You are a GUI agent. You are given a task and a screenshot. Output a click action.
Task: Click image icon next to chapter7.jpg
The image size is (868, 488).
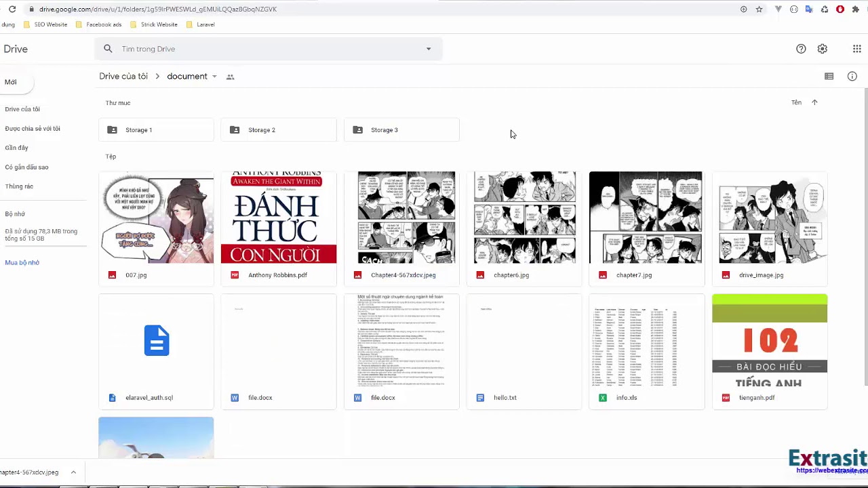click(603, 275)
